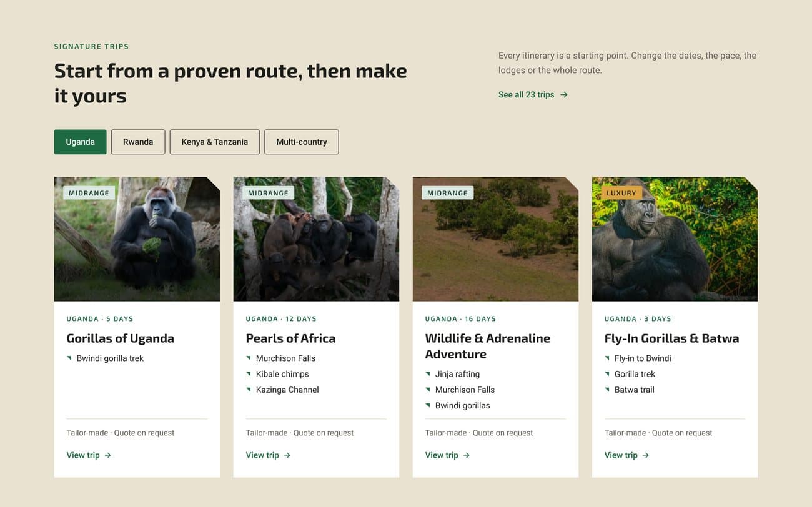The width and height of the screenshot is (812, 507).
Task: Open the Fly-In Gorillas & Batwa title
Action: coord(671,338)
